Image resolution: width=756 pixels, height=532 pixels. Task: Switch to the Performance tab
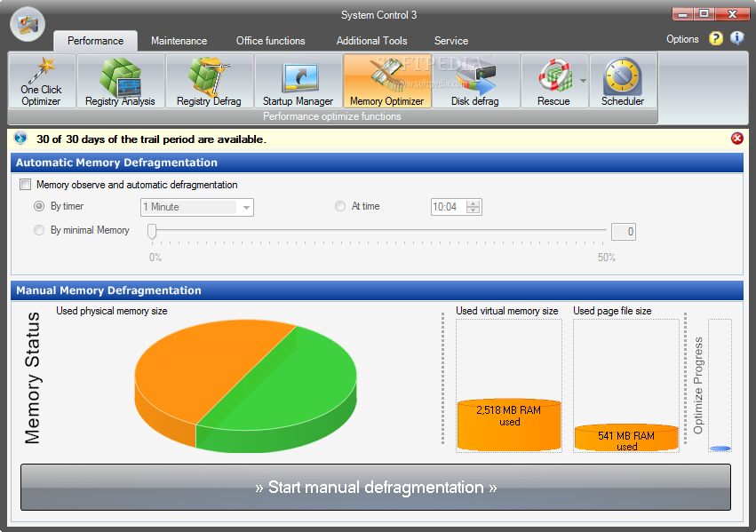95,41
